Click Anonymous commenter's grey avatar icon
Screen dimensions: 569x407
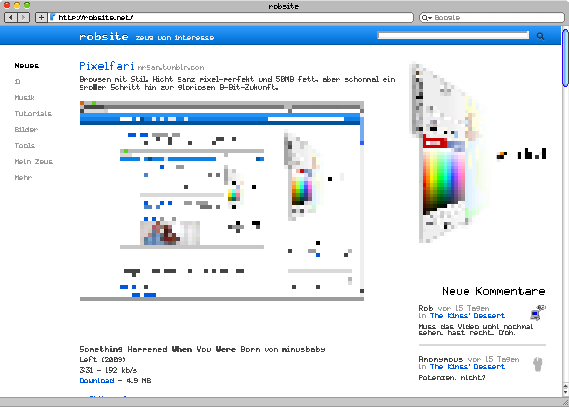pos(538,364)
